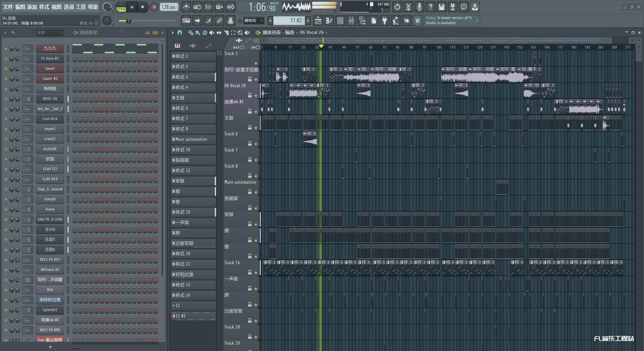The width and height of the screenshot is (644, 351).
Task: Click the main pitch knob
Action: [x=107, y=21]
